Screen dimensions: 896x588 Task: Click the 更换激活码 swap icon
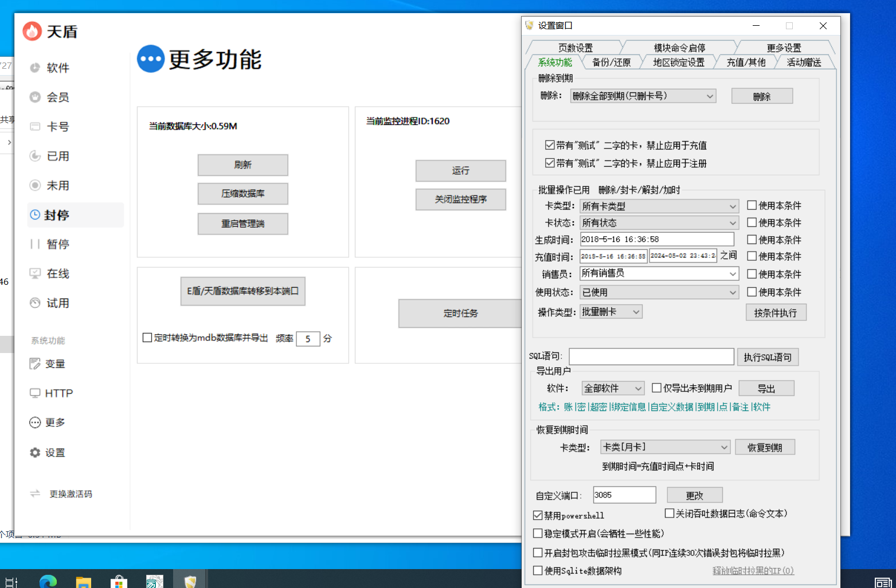(x=35, y=493)
